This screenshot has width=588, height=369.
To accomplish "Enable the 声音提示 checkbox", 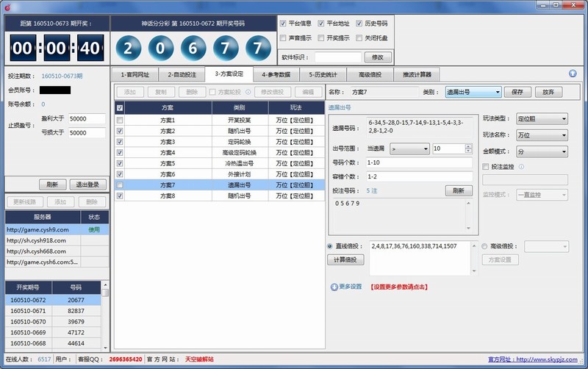I will point(284,37).
